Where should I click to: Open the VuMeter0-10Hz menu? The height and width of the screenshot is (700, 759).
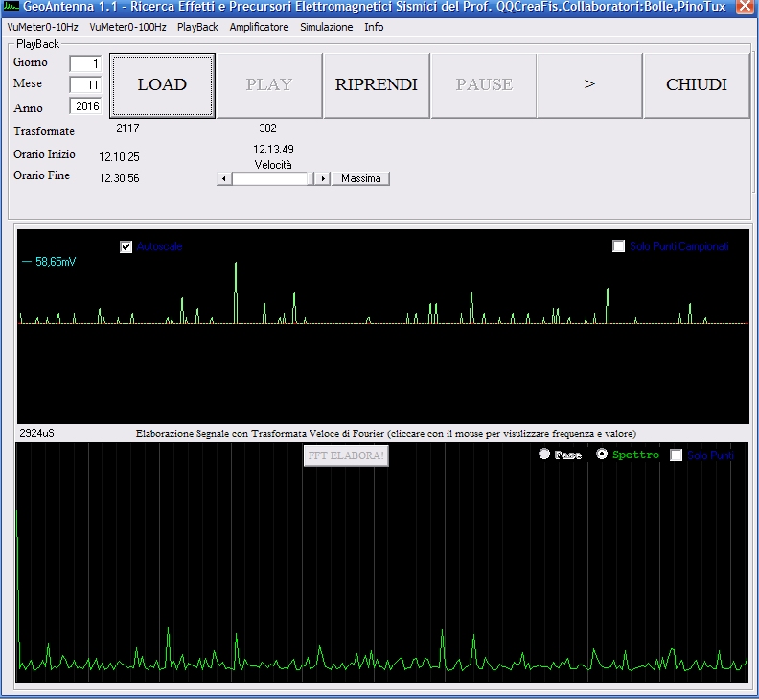click(x=43, y=27)
